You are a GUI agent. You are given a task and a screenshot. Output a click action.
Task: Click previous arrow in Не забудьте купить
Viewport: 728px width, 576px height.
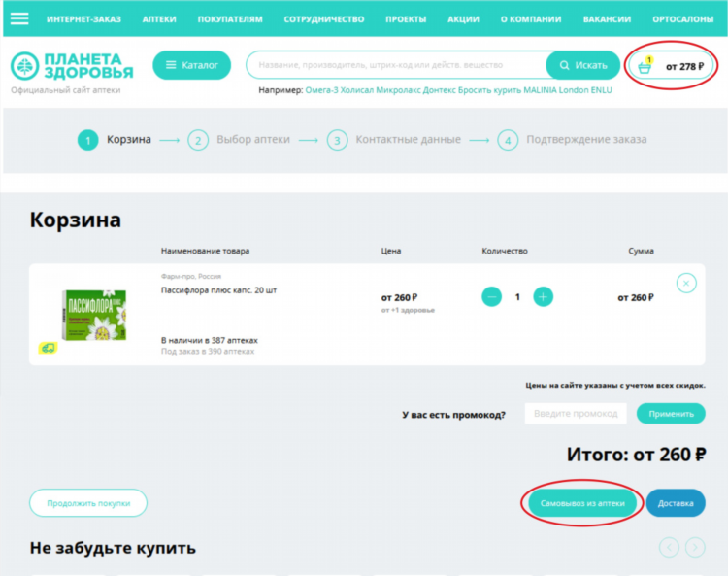[669, 547]
